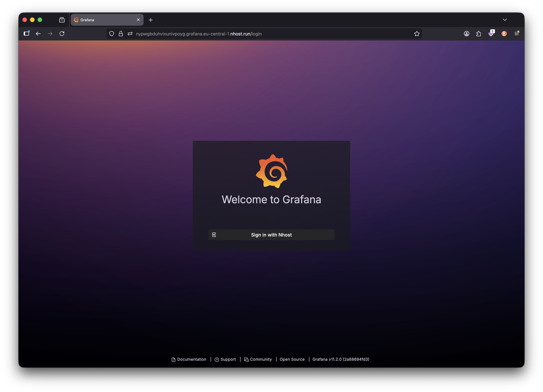Open the Community link in the footer

[261, 359]
